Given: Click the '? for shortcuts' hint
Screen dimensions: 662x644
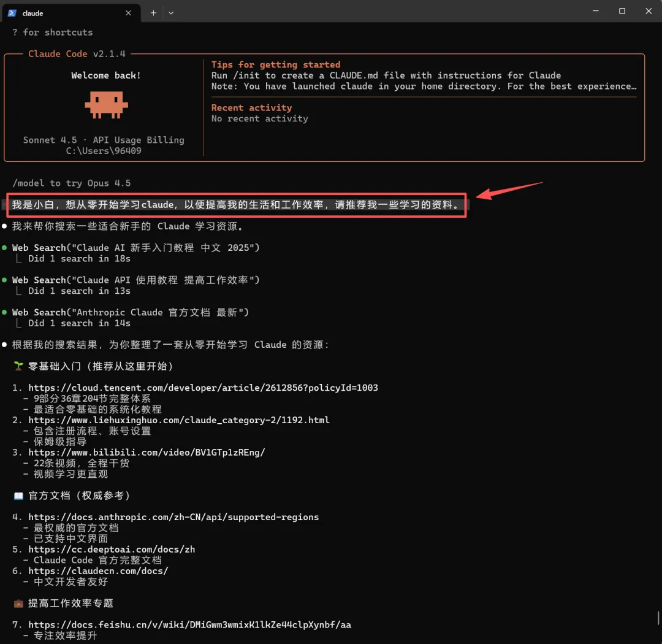Looking at the screenshot, I should tap(52, 33).
